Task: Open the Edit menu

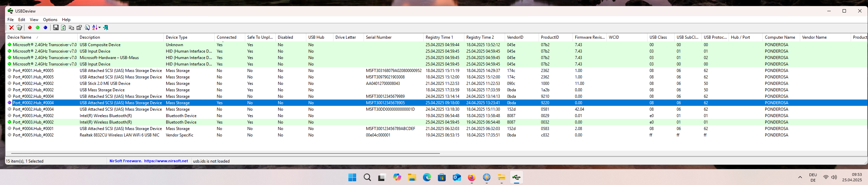Action: (x=22, y=20)
